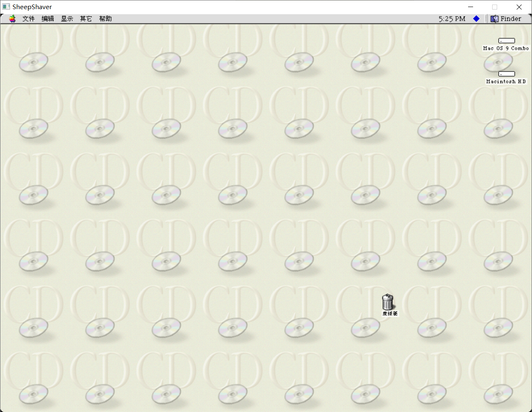532x412 pixels.
Task: Open the Apple menu
Action: click(11, 18)
